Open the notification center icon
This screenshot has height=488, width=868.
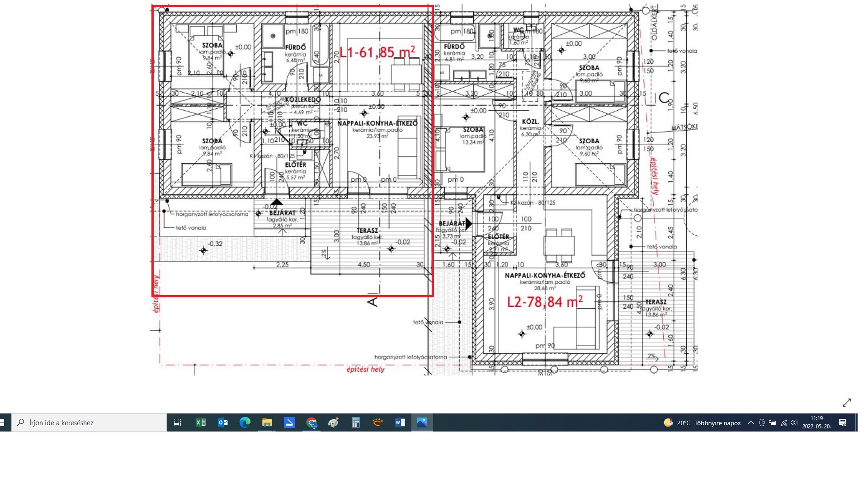pyautogui.click(x=843, y=422)
